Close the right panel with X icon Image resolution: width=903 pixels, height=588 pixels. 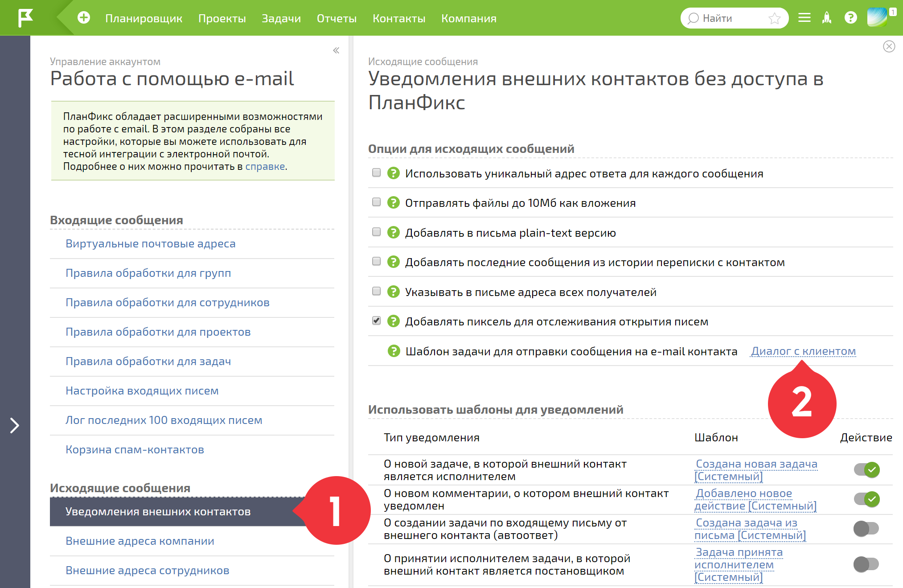tap(889, 46)
